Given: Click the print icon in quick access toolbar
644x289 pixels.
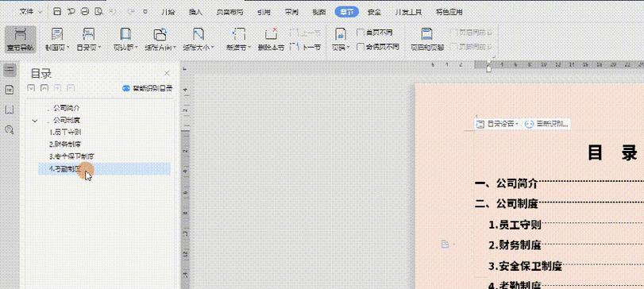Looking at the screenshot, I should [84, 12].
